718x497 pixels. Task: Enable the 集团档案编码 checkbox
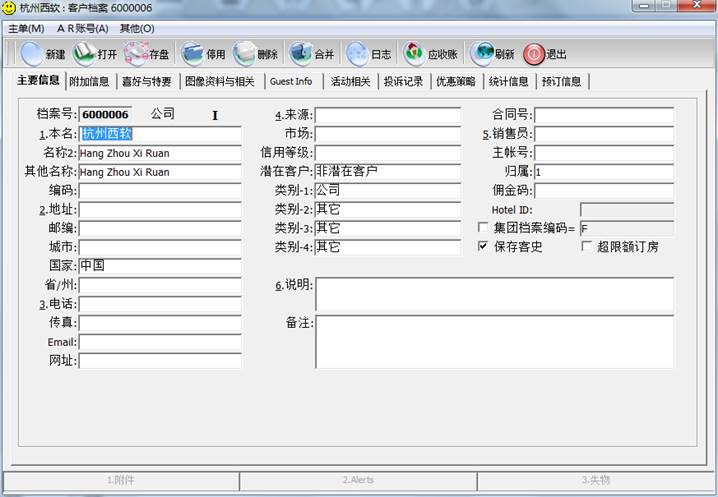(x=484, y=228)
